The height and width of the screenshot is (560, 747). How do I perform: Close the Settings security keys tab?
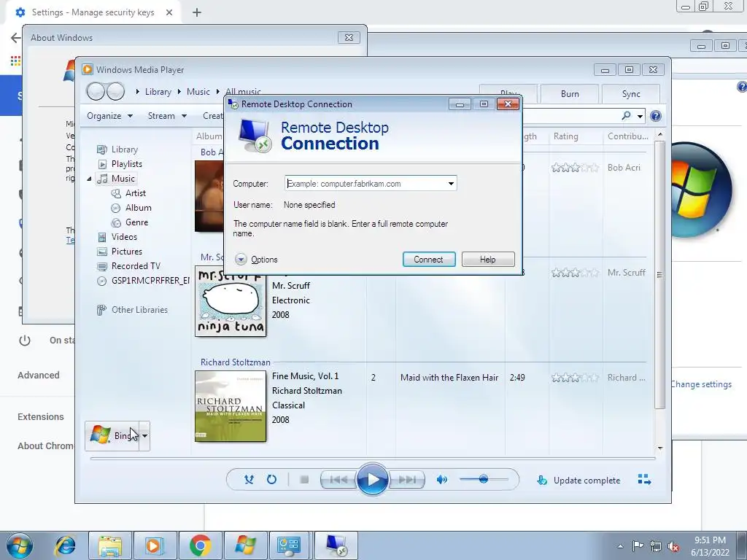pyautogui.click(x=169, y=13)
